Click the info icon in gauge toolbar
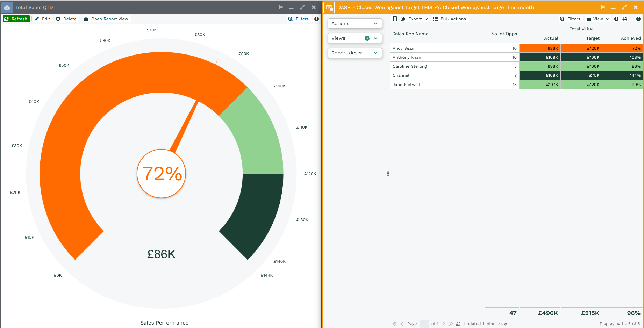The height and width of the screenshot is (328, 644). click(x=316, y=19)
